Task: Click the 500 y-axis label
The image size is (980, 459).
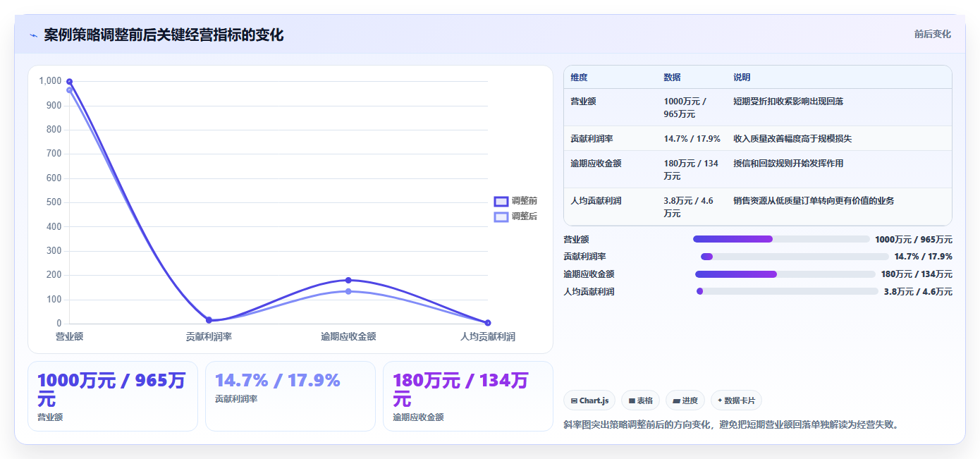Action: click(54, 202)
